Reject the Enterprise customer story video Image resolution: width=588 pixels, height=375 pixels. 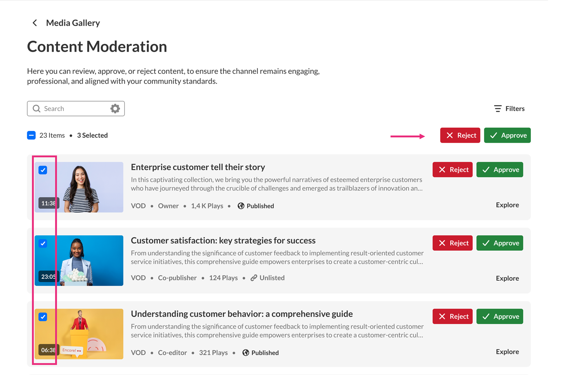(452, 170)
